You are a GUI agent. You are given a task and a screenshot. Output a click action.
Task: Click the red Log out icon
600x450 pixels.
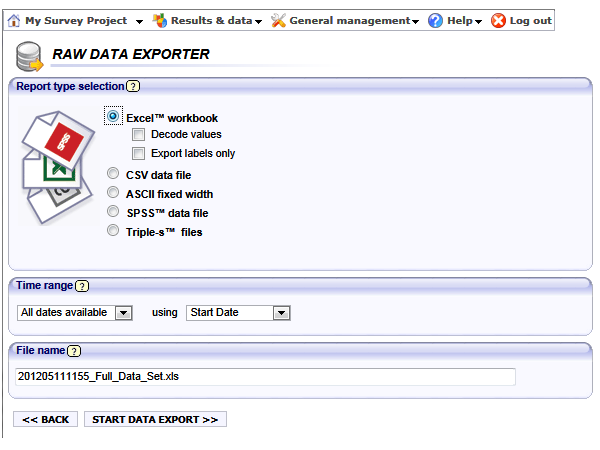[x=498, y=20]
